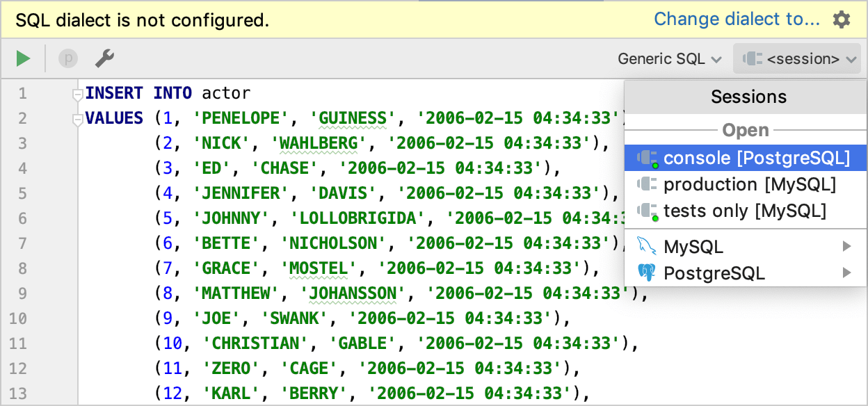Image resolution: width=868 pixels, height=406 pixels.
Task: Open the <session> dropdown
Action: [797, 59]
